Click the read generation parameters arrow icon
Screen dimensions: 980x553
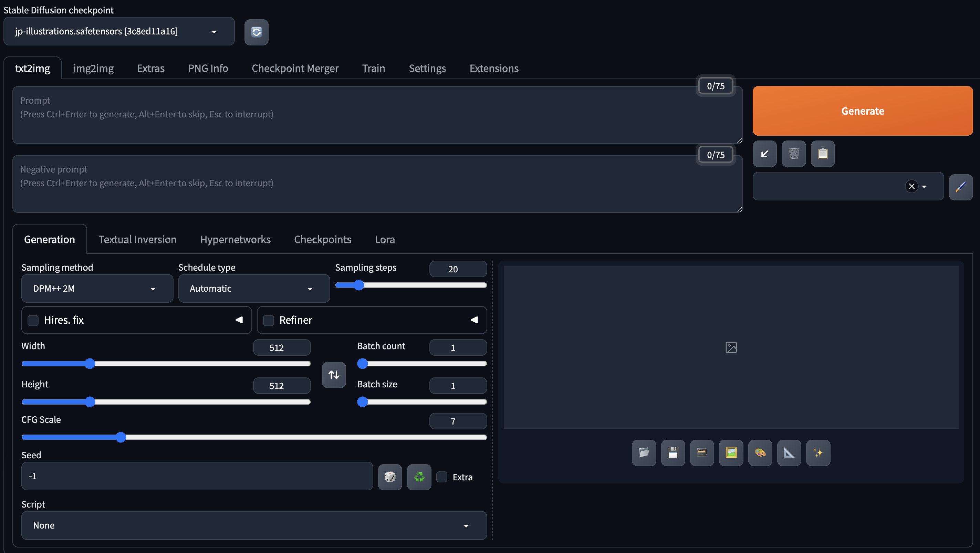[x=764, y=154]
